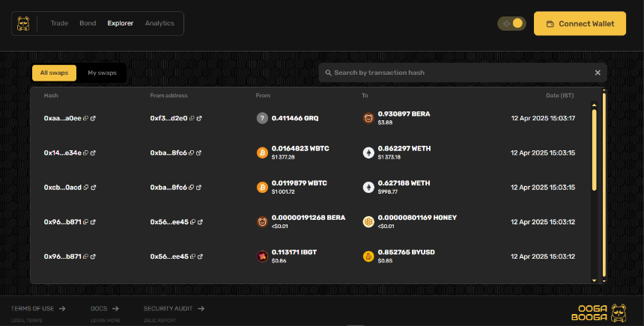Screen dimensions: 644x326
Task: Click the Date (IST) column header
Action: [x=560, y=96]
